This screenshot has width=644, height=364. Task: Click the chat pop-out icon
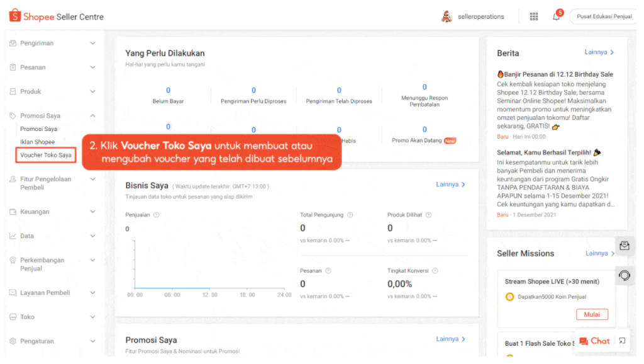(622, 341)
